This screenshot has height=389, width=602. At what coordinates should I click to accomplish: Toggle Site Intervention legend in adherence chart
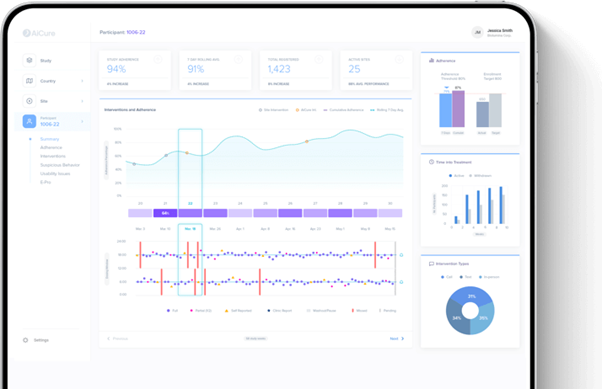[x=273, y=110]
